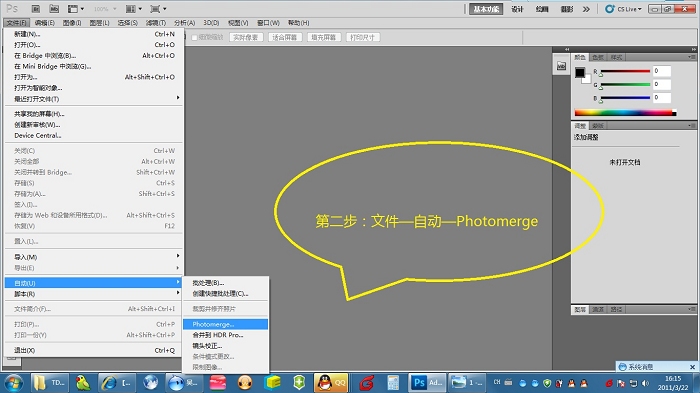Pick a color from the spectrum ramp
The height and width of the screenshot is (393, 700).
click(x=625, y=113)
